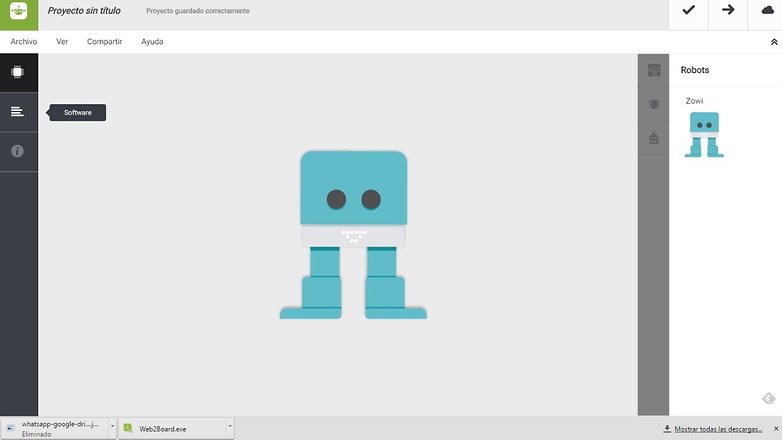The width and height of the screenshot is (782, 440).
Task: Open the boards panel icon
Action: 654,70
